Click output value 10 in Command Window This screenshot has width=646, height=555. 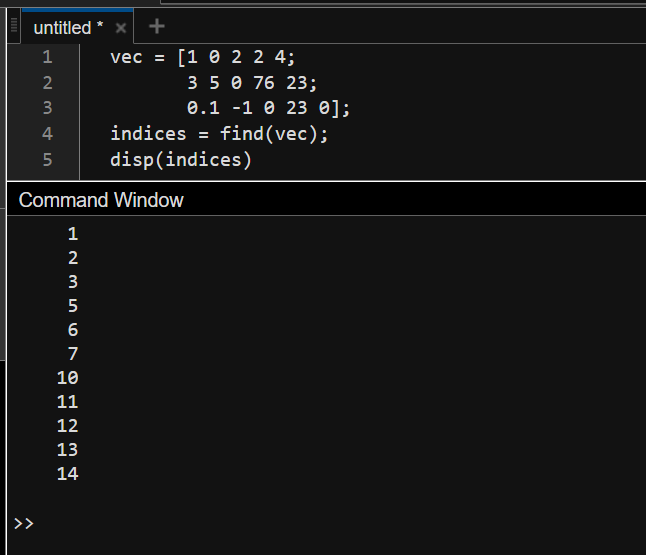(x=67, y=378)
